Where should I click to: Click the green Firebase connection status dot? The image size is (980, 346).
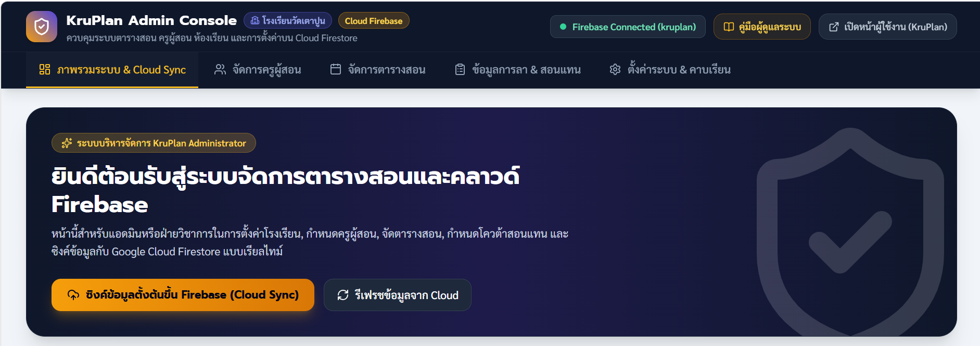pos(563,27)
